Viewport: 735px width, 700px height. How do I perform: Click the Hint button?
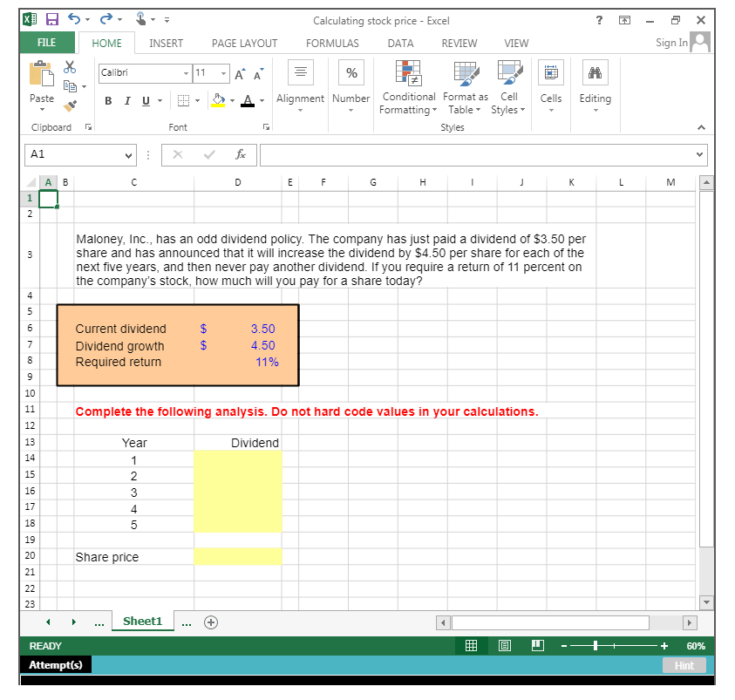click(684, 665)
